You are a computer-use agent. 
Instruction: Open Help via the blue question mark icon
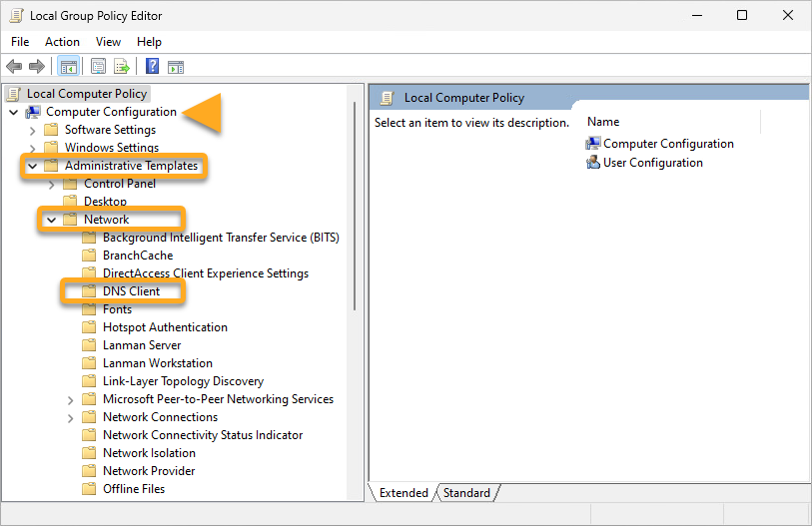(x=152, y=67)
